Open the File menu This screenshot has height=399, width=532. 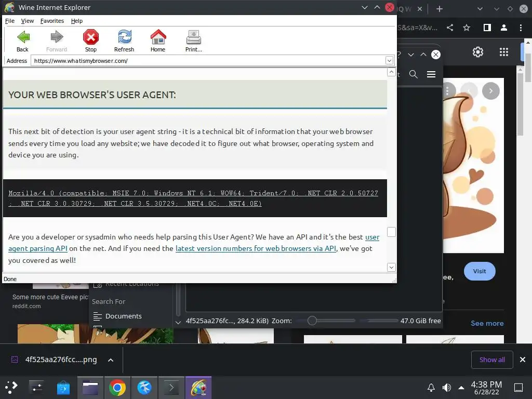[x=9, y=21]
